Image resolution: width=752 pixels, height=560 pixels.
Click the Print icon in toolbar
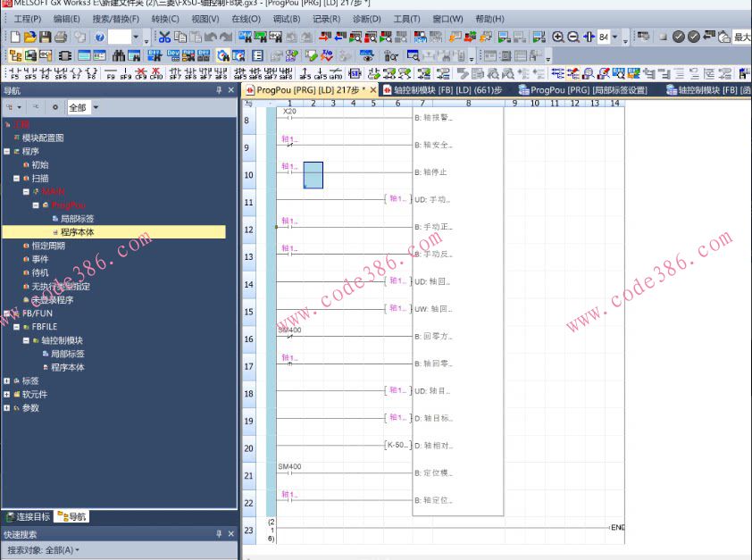click(x=61, y=38)
